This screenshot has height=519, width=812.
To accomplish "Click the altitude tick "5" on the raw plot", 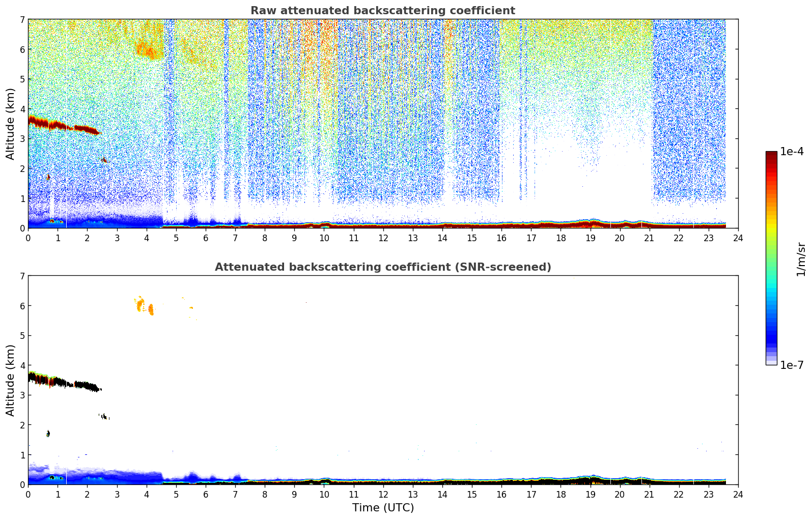I will pyautogui.click(x=22, y=79).
